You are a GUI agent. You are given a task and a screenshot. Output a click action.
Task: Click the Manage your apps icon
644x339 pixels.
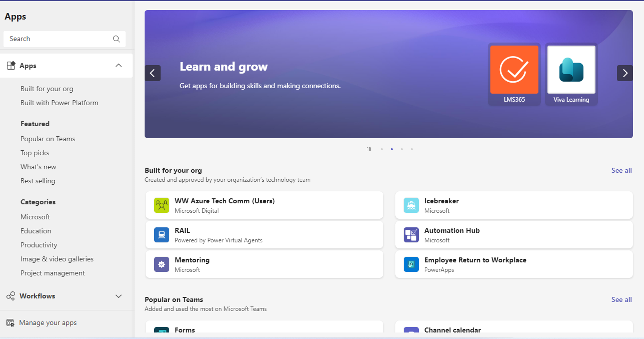(11, 322)
